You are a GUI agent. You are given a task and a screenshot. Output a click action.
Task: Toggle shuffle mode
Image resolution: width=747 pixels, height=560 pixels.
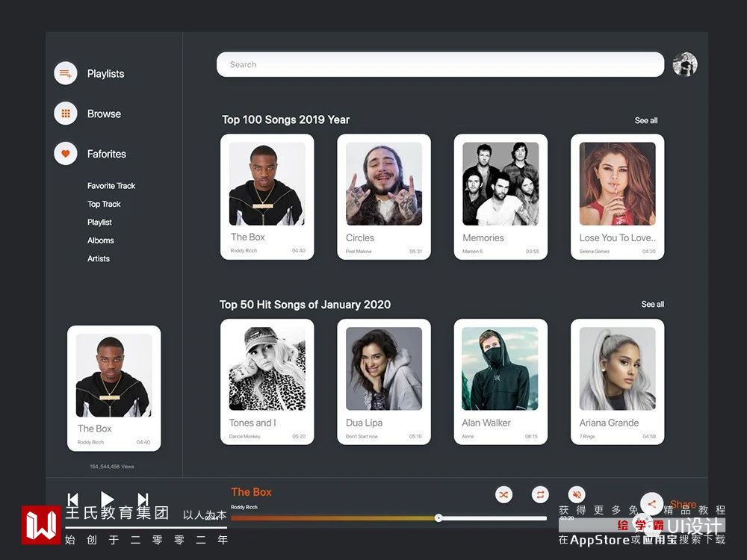click(503, 494)
